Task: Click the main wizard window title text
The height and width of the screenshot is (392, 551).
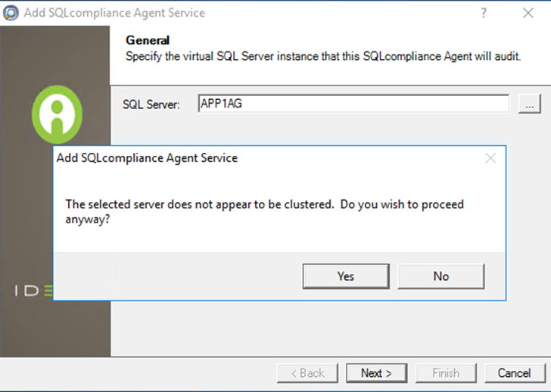Action: [115, 13]
